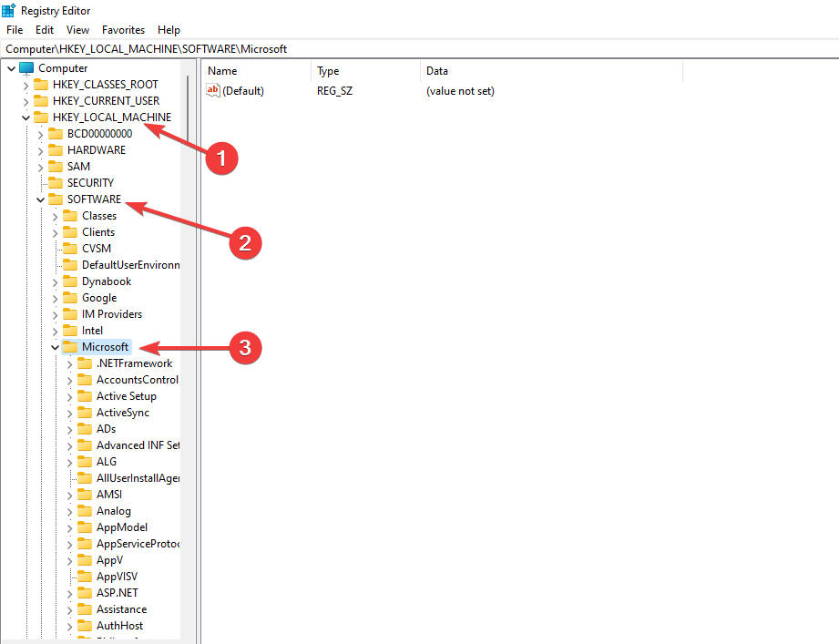839x644 pixels.
Task: Expand HKEY_CLASSES_ROOT hive
Action: tap(26, 85)
